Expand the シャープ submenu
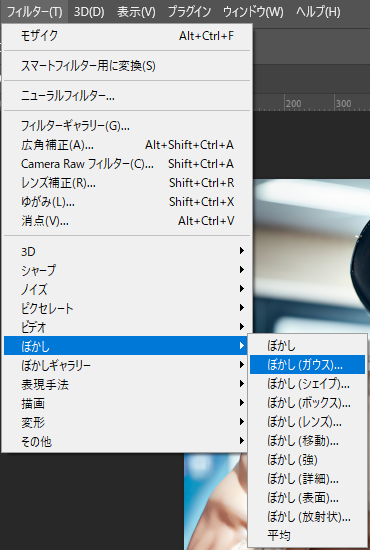The width and height of the screenshot is (370, 550). (127, 270)
